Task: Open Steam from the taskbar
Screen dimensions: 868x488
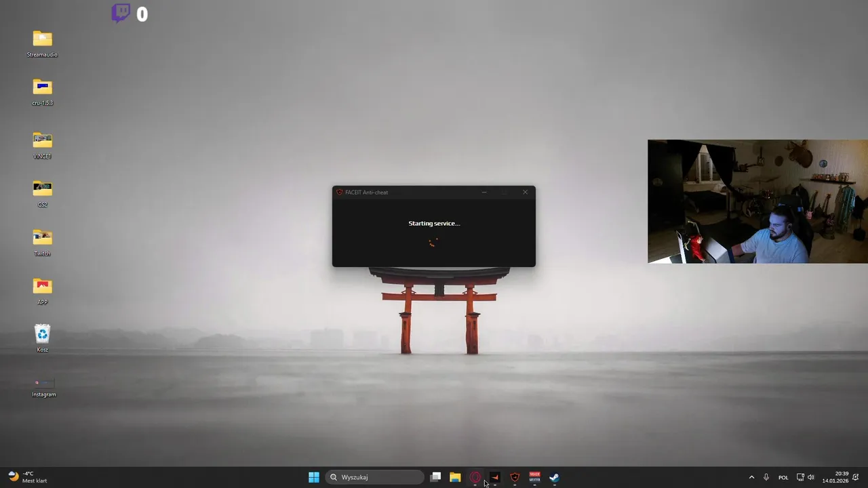Action: coord(554,477)
